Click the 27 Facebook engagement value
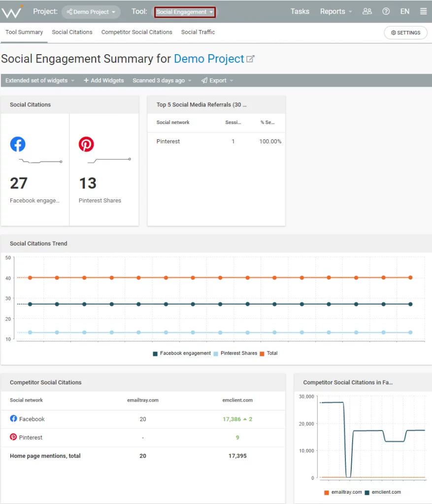Viewport: 432px width, 504px height. point(19,183)
